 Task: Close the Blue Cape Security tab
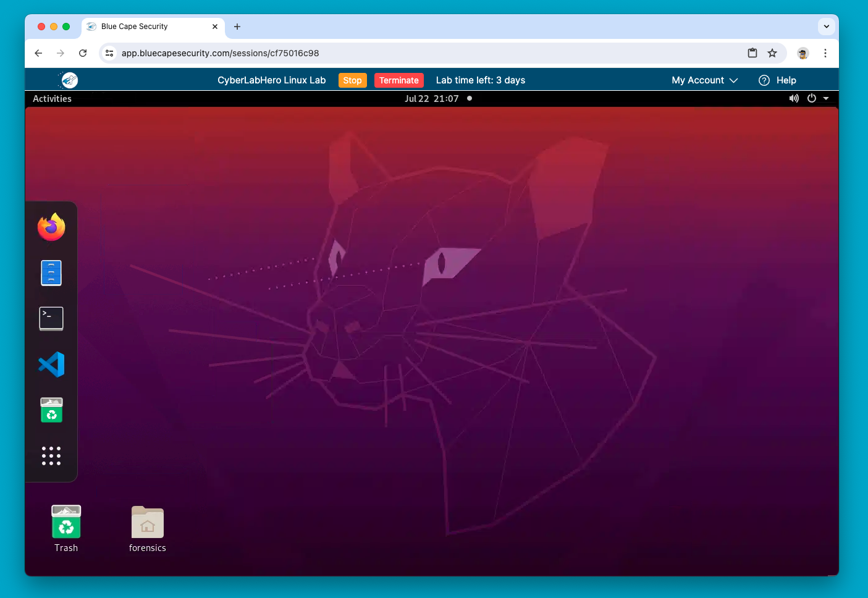[215, 27]
